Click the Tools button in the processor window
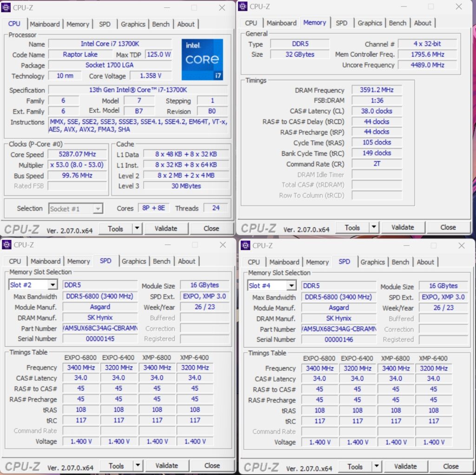 click(x=115, y=229)
